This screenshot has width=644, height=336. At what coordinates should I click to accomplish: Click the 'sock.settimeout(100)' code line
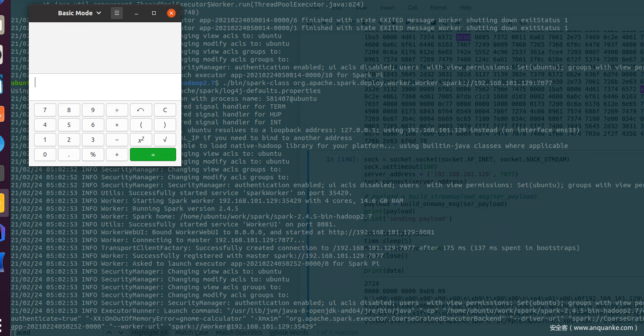pos(402,167)
